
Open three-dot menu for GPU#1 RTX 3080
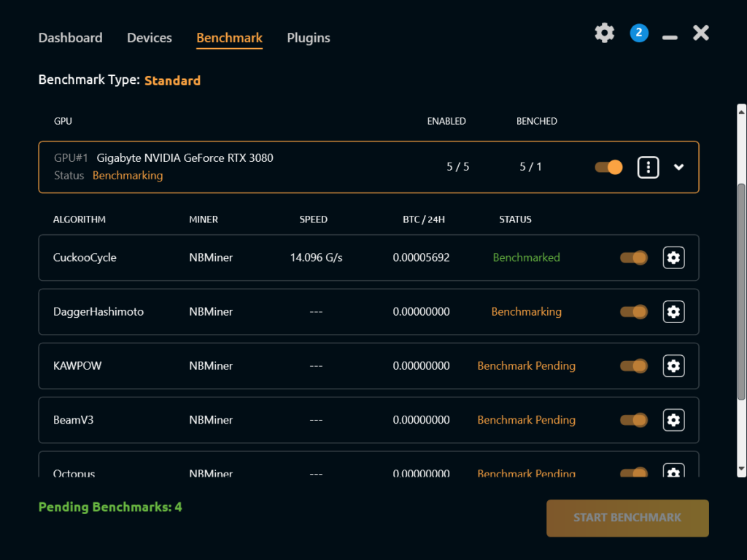648,167
